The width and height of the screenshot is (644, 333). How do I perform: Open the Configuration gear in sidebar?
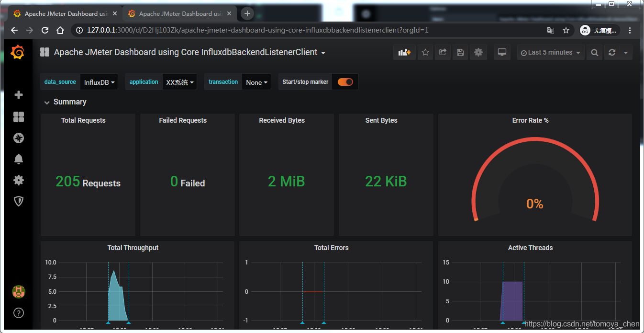(x=19, y=180)
